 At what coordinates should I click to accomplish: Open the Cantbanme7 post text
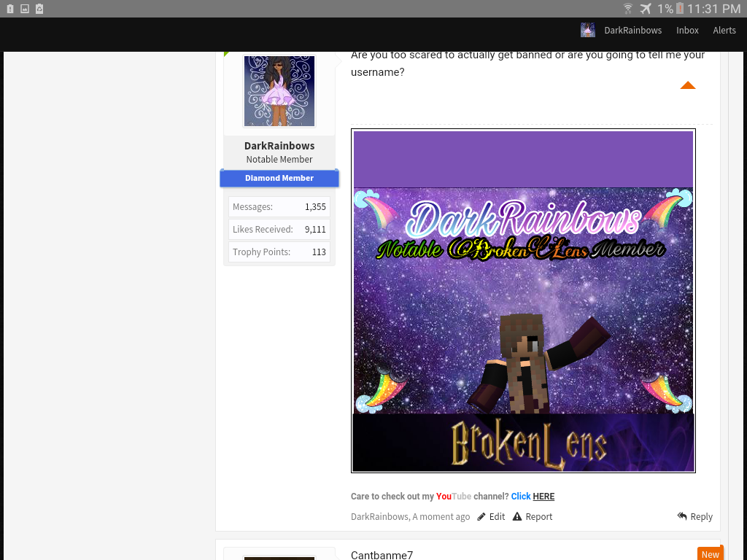pyautogui.click(x=382, y=555)
